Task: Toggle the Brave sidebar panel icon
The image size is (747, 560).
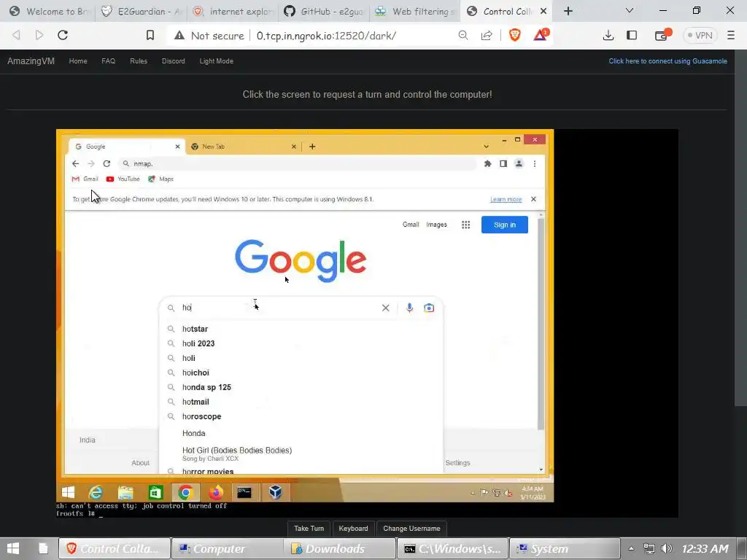Action: (x=632, y=35)
